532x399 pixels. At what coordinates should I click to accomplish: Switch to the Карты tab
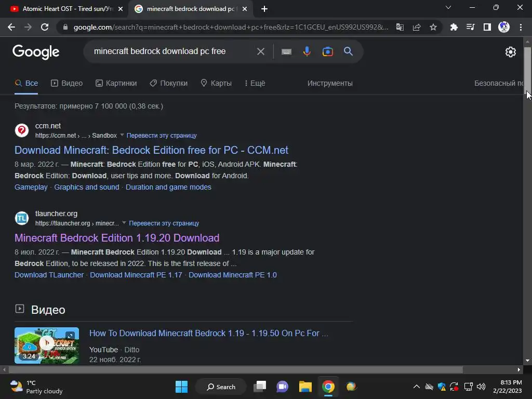pos(216,83)
